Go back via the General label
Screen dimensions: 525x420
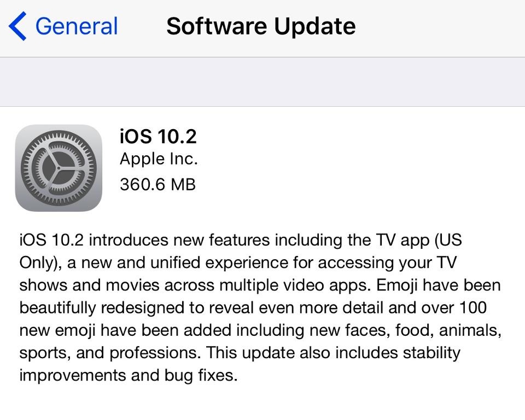click(77, 26)
